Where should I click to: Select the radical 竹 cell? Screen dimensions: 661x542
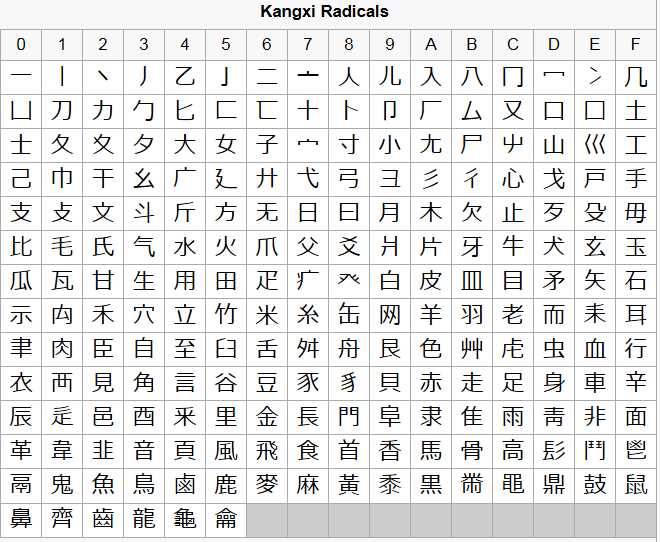[226, 315]
